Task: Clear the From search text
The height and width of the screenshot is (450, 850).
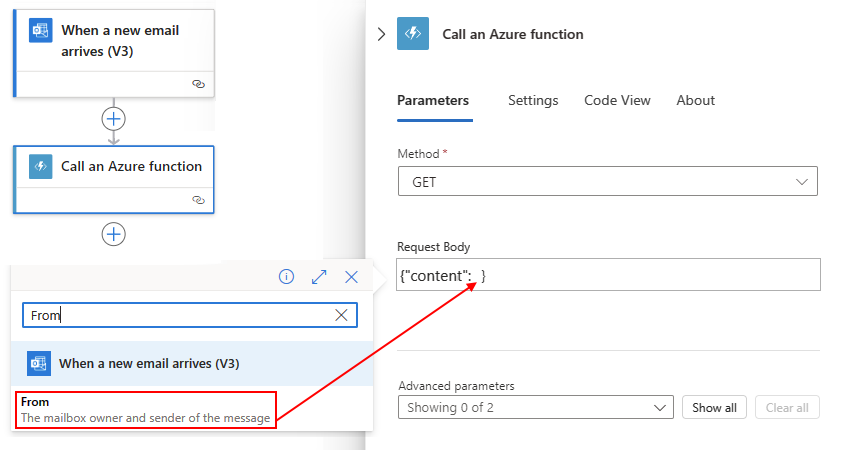Action: point(341,315)
